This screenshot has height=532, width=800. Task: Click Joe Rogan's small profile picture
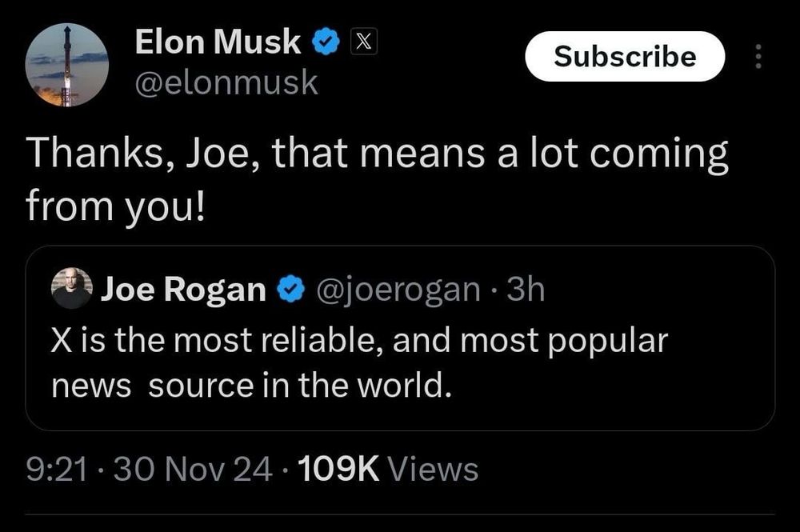pos(72,288)
